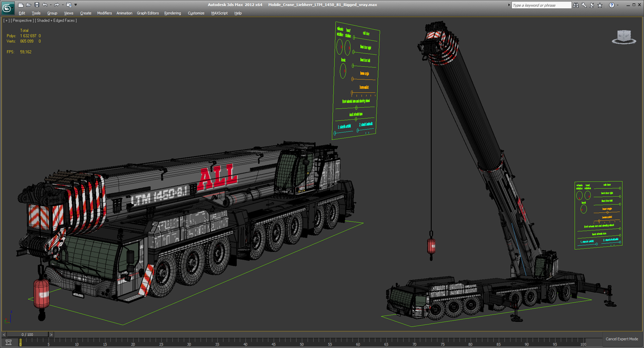Open the Views menu
Viewport: 644px width, 348px height.
[69, 13]
